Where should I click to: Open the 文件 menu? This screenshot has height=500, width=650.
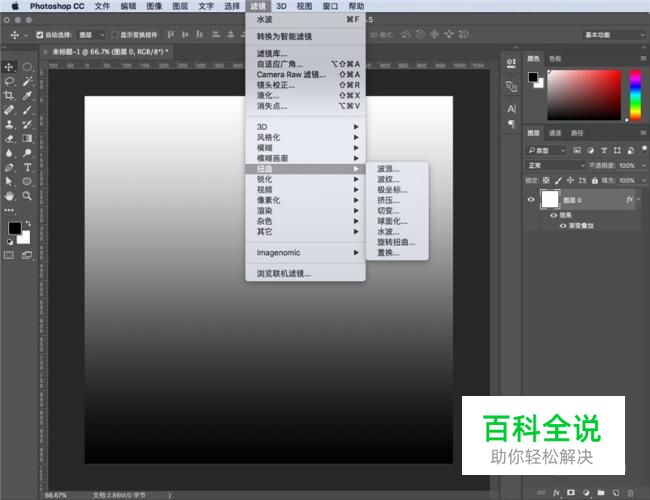click(102, 6)
